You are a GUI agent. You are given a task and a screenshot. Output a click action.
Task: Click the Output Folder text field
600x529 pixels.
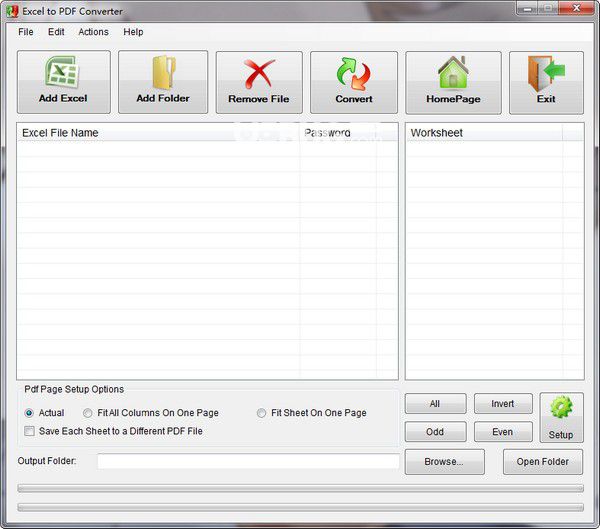tap(248, 461)
